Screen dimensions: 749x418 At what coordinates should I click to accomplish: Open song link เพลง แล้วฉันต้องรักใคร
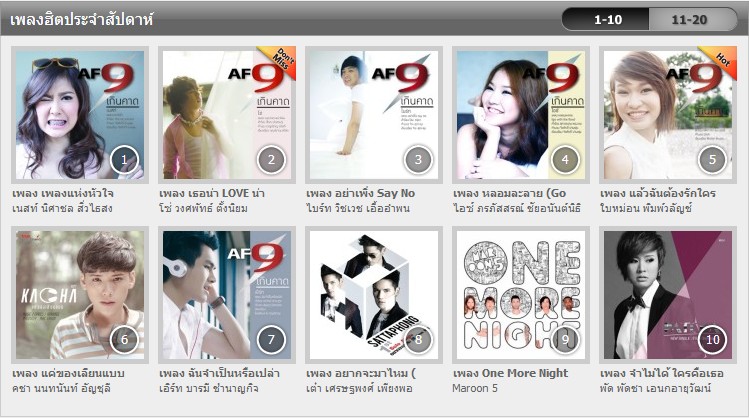point(658,193)
